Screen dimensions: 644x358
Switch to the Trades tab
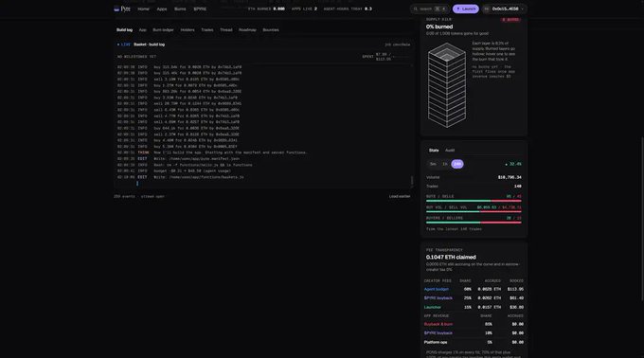207,29
